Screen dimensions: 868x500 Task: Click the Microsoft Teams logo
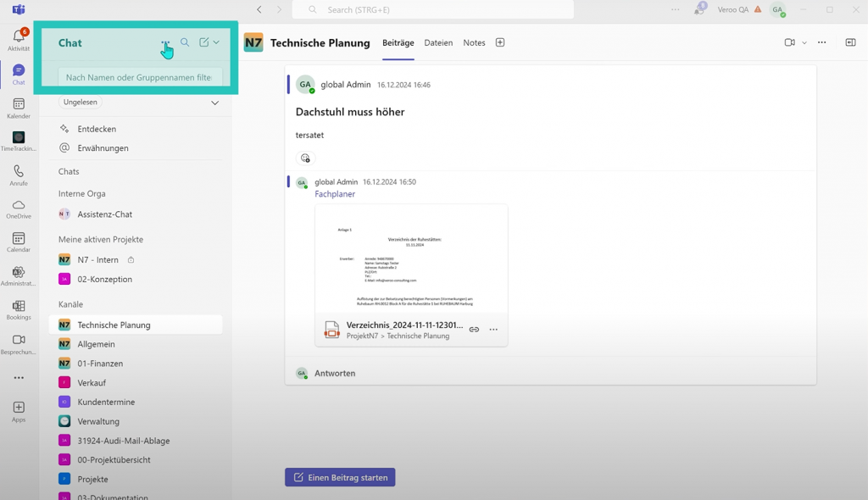[x=19, y=9]
